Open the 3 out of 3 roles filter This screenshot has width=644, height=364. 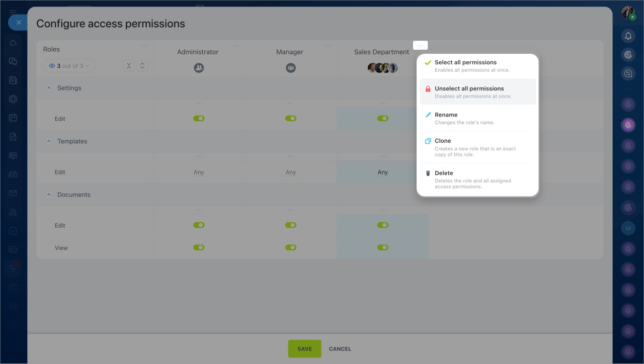(x=69, y=66)
